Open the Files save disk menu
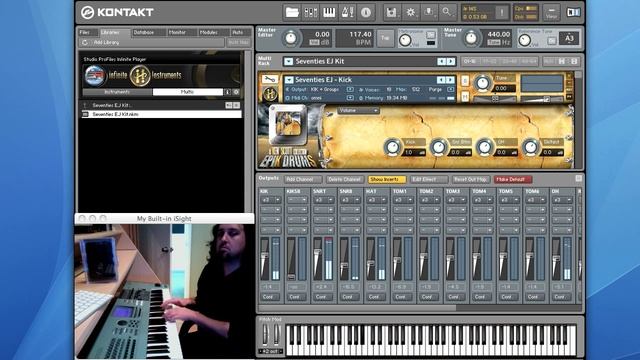 pos(391,12)
